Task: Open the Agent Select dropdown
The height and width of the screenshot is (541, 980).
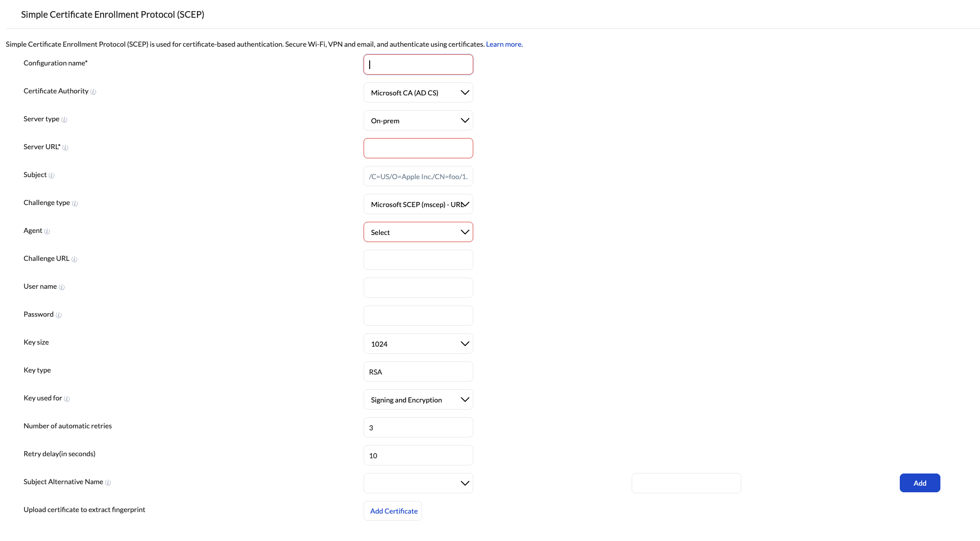Action: (x=418, y=232)
